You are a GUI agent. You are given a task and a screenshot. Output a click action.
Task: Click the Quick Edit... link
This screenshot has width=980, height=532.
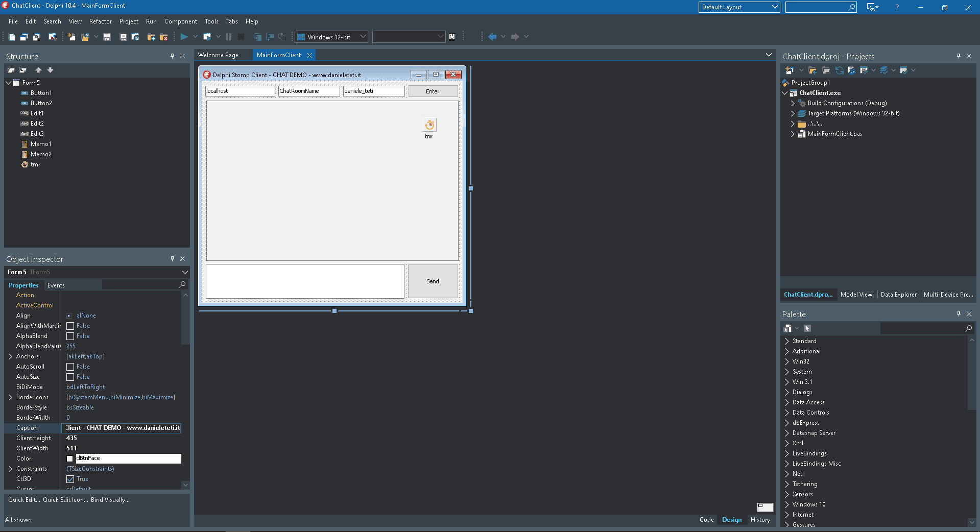coord(24,500)
